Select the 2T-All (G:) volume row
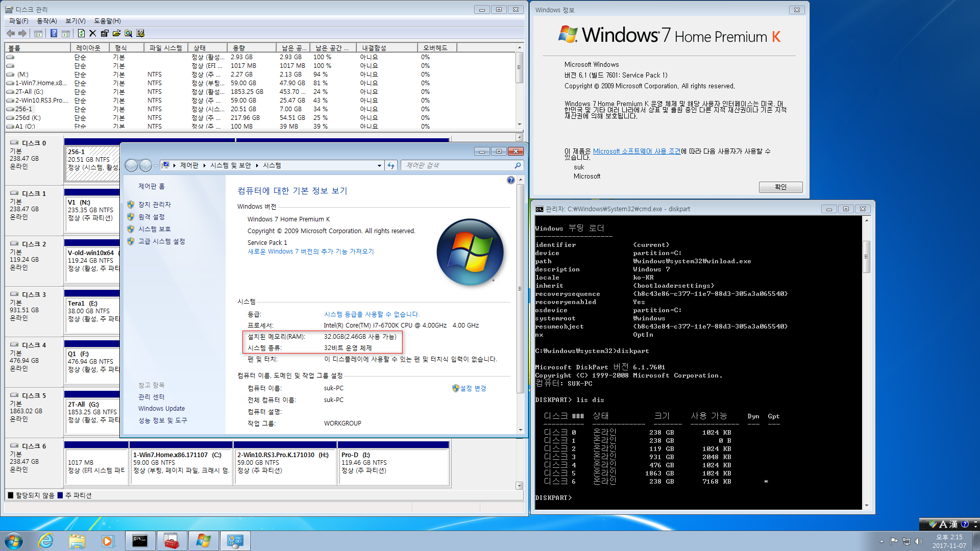Viewport: 980px width, 551px height. 260,92
